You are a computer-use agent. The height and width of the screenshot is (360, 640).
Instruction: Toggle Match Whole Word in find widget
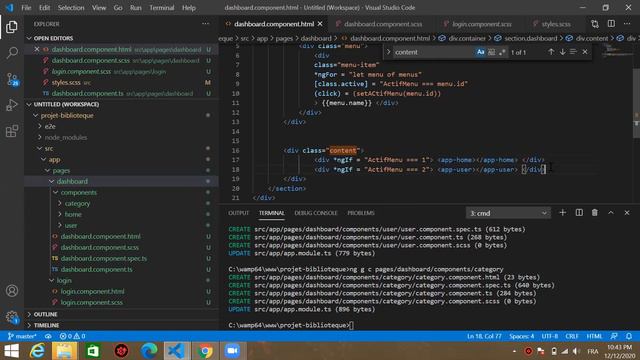491,52
